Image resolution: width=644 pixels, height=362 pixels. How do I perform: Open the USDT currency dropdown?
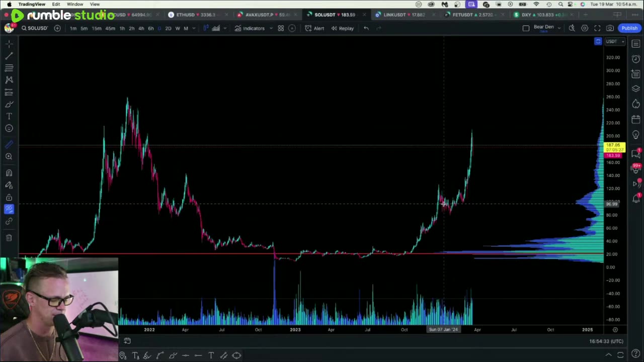(x=615, y=41)
